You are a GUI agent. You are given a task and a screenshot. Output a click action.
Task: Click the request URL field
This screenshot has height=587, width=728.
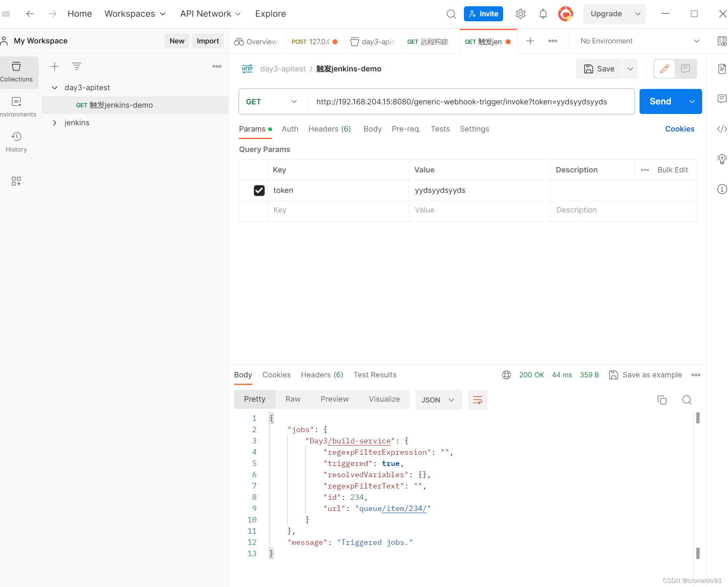[471, 101]
